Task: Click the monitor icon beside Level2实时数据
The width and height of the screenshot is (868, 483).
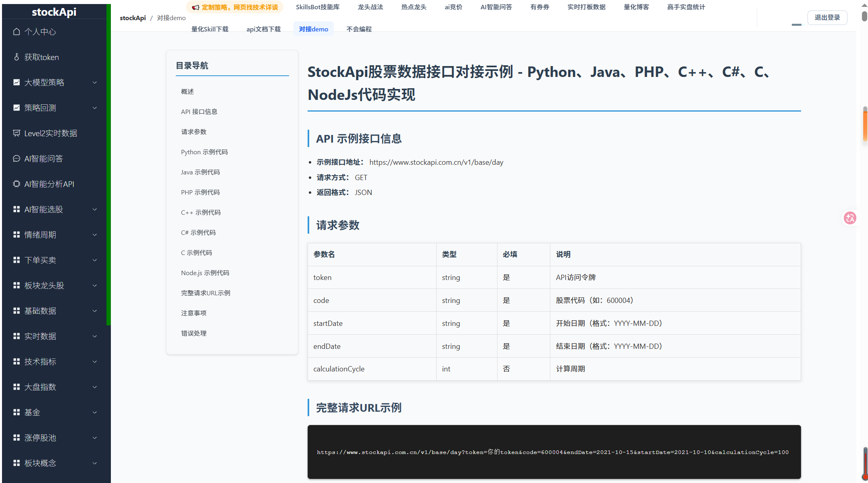Action: [17, 133]
